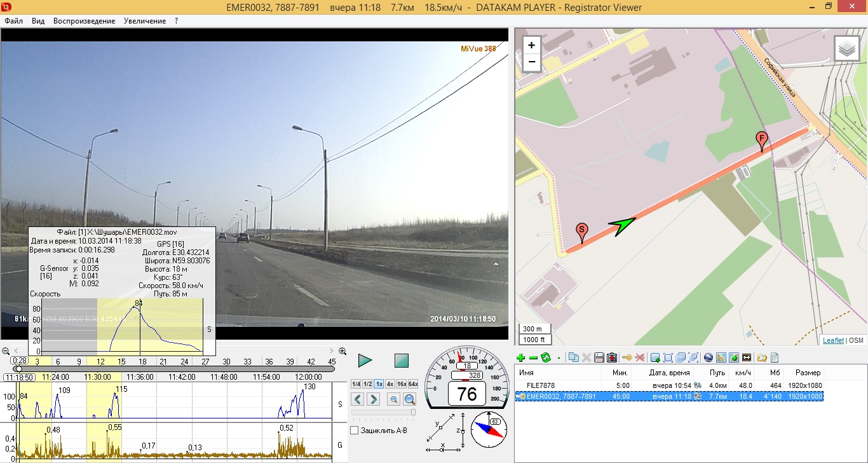The width and height of the screenshot is (868, 463).
Task: Select 4x playback speed
Action: (x=390, y=384)
